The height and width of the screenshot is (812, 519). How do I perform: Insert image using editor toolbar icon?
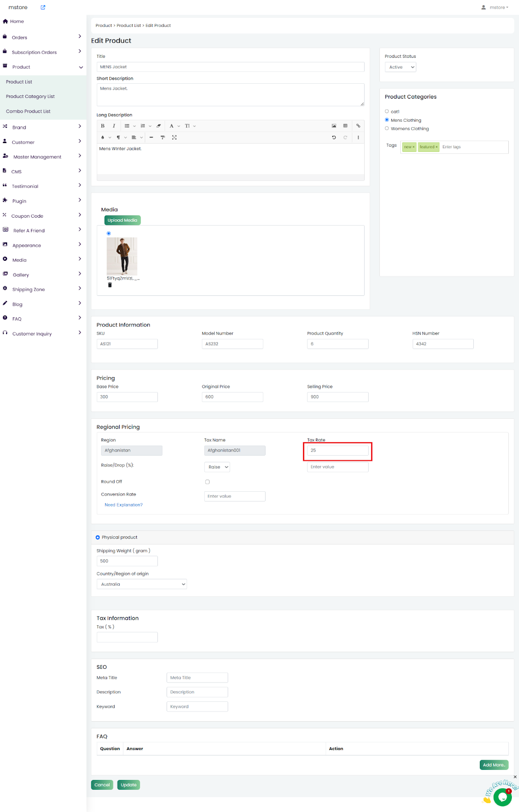[334, 126]
